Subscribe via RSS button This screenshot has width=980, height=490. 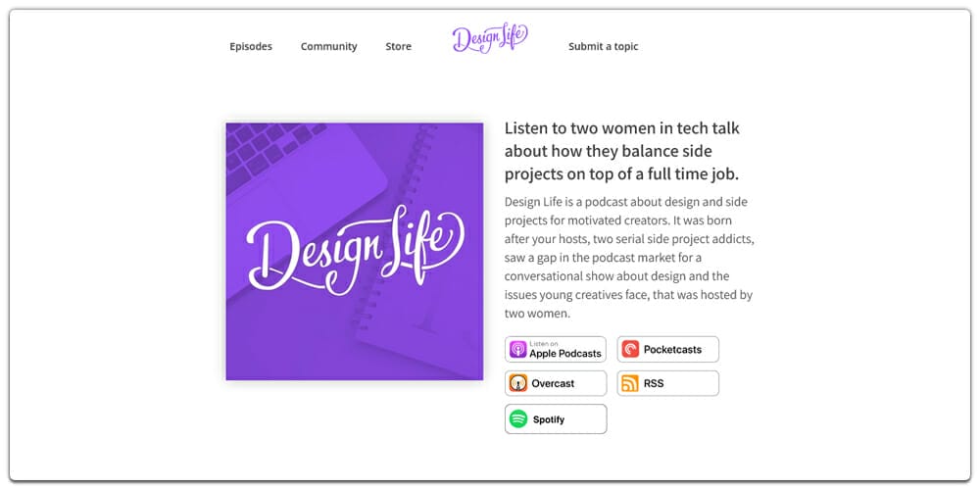pyautogui.click(x=668, y=383)
